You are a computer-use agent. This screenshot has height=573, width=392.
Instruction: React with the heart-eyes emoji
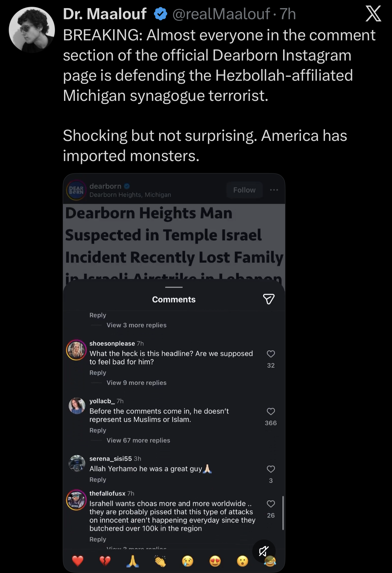coord(215,561)
